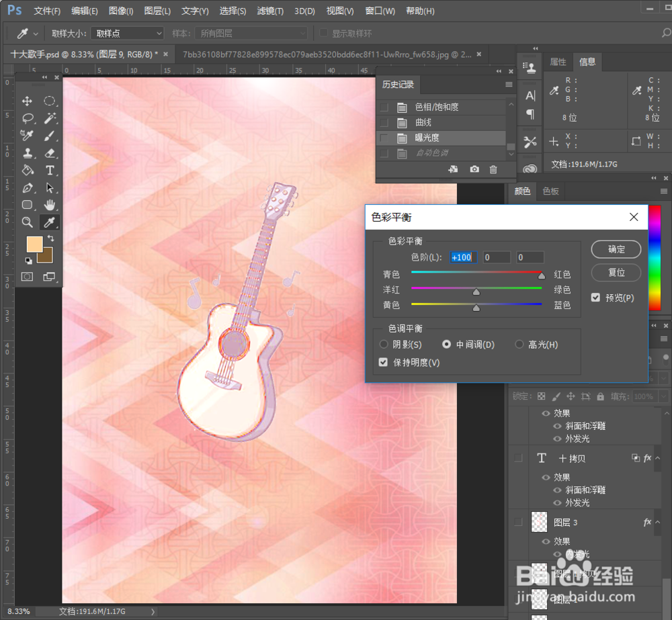Select the Eraser tool
Image resolution: width=672 pixels, height=620 pixels.
coord(50,153)
